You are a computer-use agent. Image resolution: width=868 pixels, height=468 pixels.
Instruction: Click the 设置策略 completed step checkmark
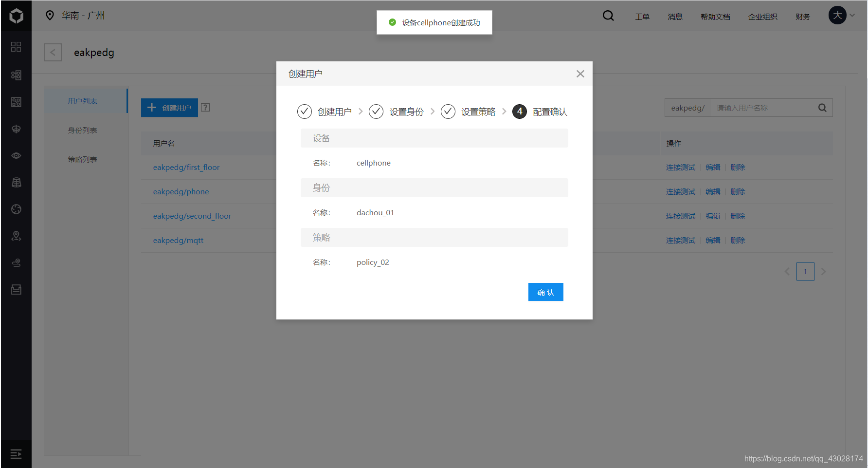tap(448, 112)
